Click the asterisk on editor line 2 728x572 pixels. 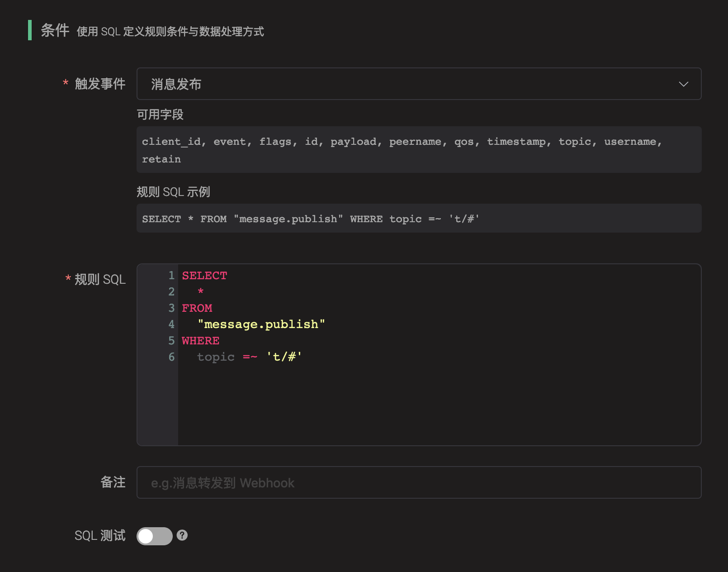coord(201,292)
